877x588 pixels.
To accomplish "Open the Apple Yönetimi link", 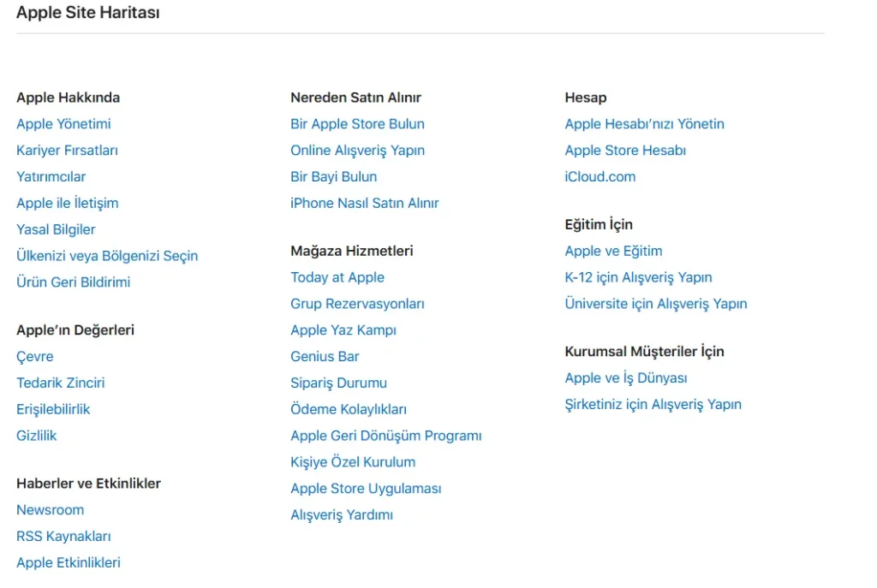I will point(63,124).
